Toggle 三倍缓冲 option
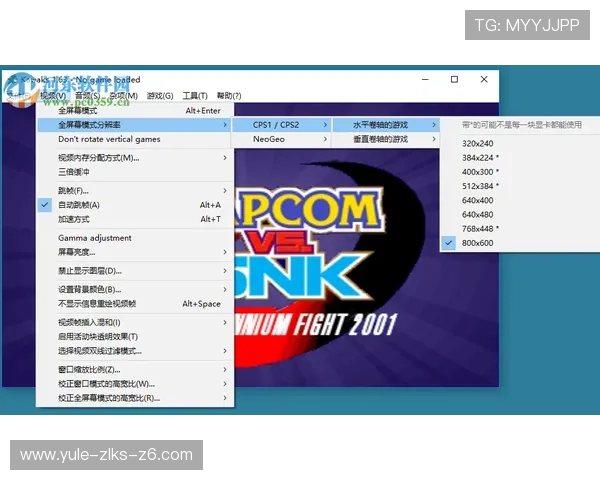Viewport: 600px width, 480px height. coord(135,172)
